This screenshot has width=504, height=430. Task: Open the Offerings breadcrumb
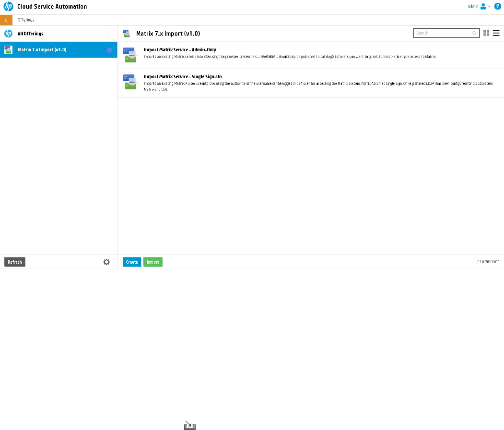[x=26, y=20]
